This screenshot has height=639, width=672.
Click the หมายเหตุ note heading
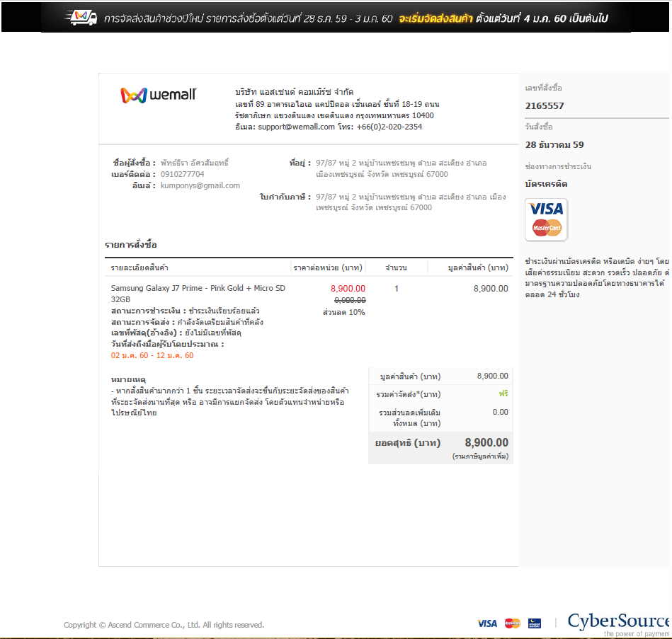tap(129, 379)
